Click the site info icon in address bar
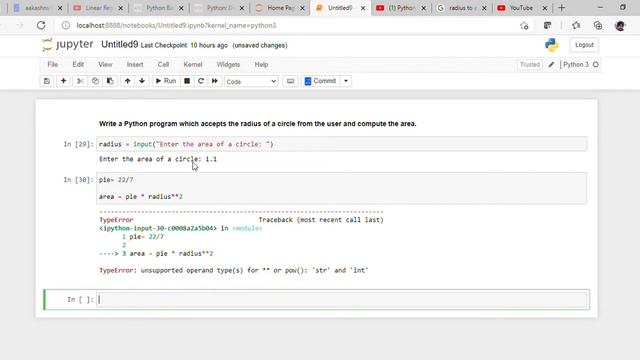The image size is (640, 360). pyautogui.click(x=65, y=25)
